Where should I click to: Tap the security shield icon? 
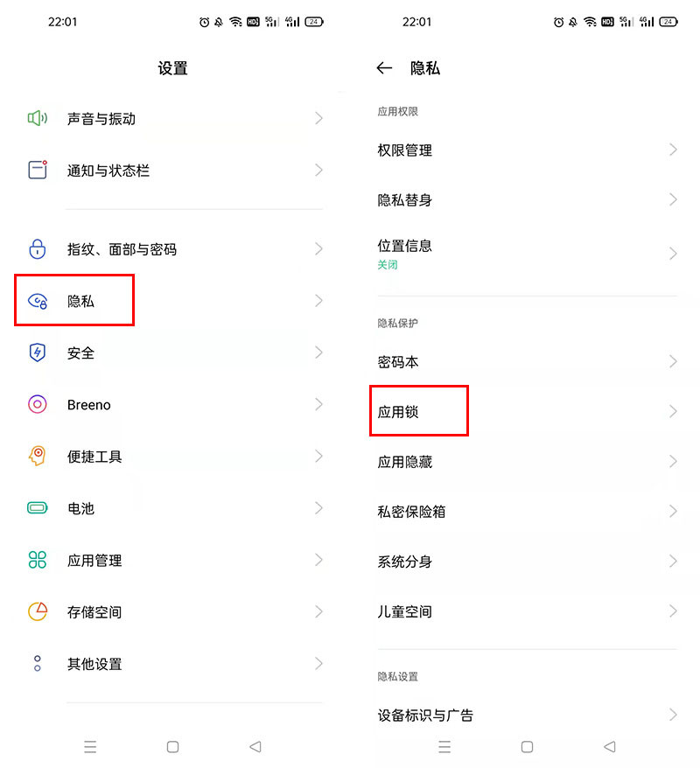(38, 353)
